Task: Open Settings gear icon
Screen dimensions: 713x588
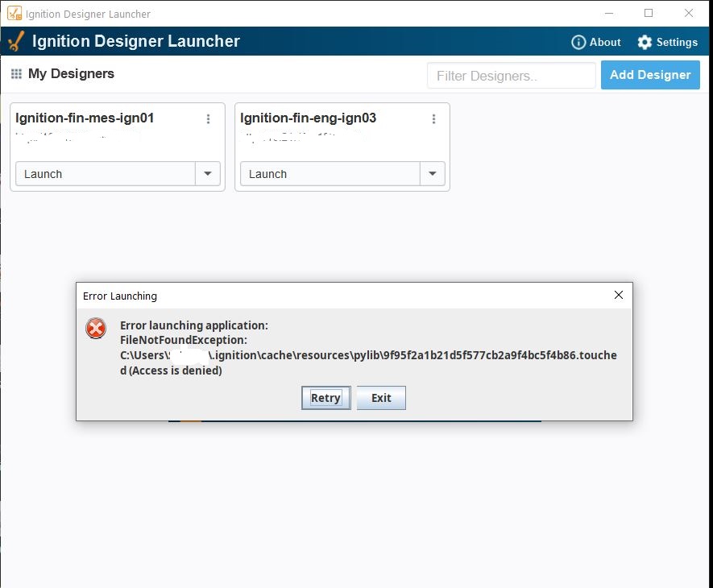Action: pyautogui.click(x=645, y=43)
